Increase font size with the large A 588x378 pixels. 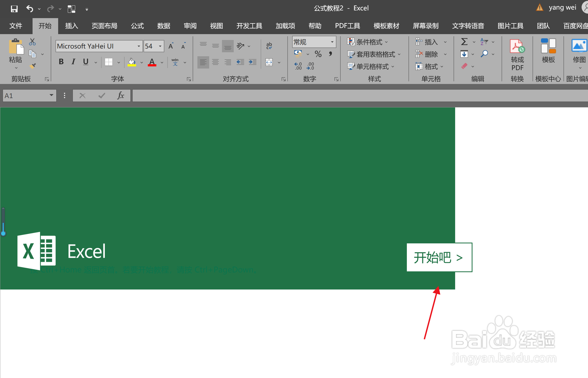(x=171, y=46)
